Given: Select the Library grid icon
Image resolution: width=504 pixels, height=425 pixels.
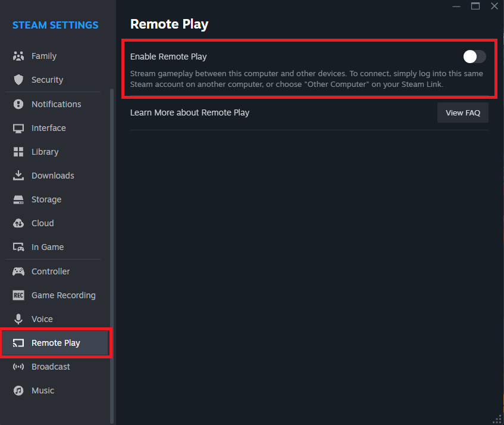Looking at the screenshot, I should [x=18, y=152].
